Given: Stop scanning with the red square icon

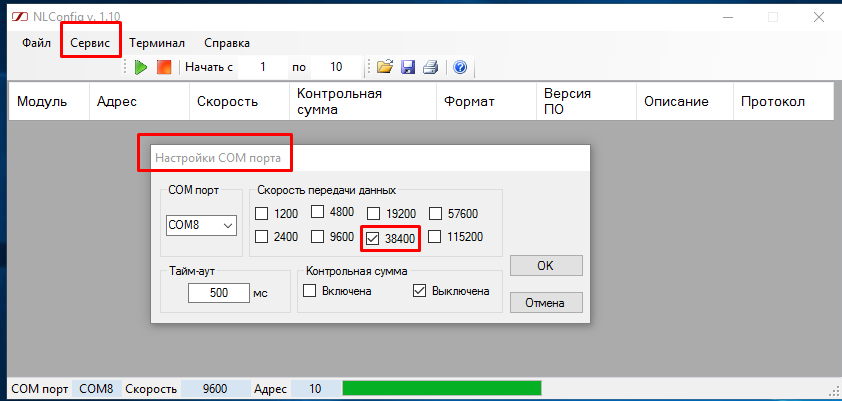Looking at the screenshot, I should pyautogui.click(x=163, y=67).
